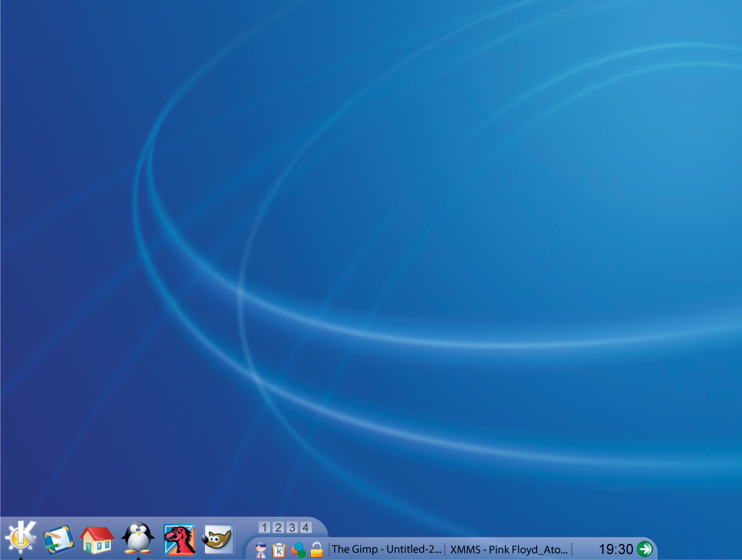Open the Klipper clipboard tray icon
Viewport: 742px width, 560px height.
[279, 550]
